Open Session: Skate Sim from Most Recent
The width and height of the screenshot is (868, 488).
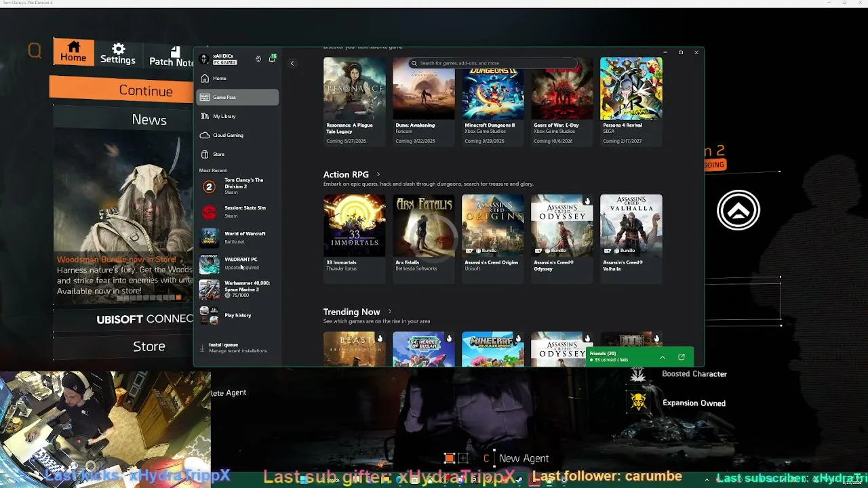[x=237, y=211]
